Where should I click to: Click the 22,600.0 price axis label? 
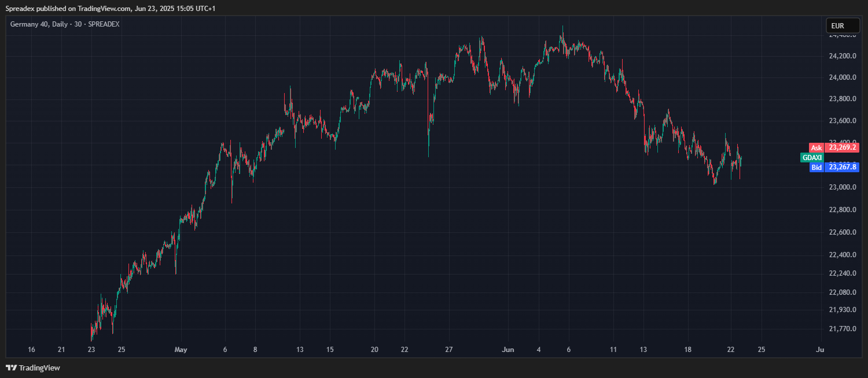843,232
